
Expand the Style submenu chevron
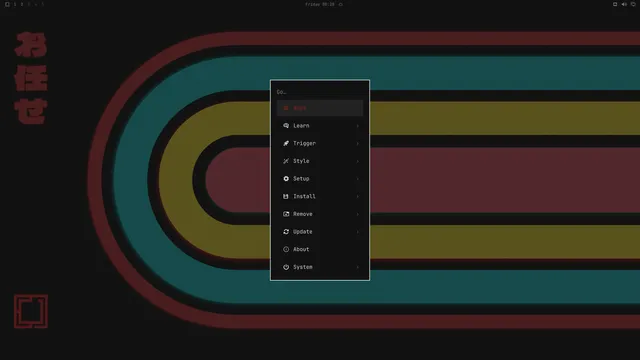point(358,161)
